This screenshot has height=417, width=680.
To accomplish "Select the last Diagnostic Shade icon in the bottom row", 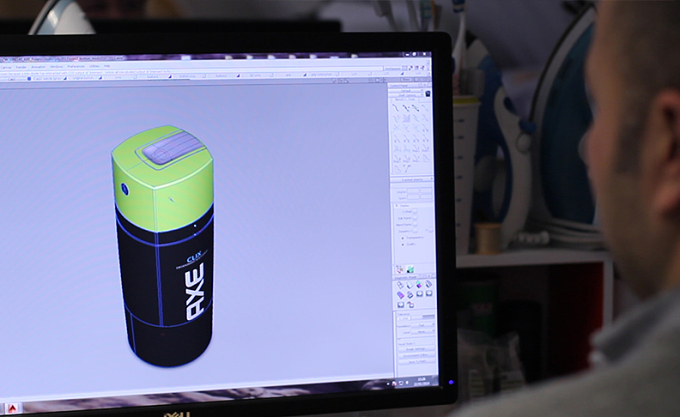I will [411, 305].
